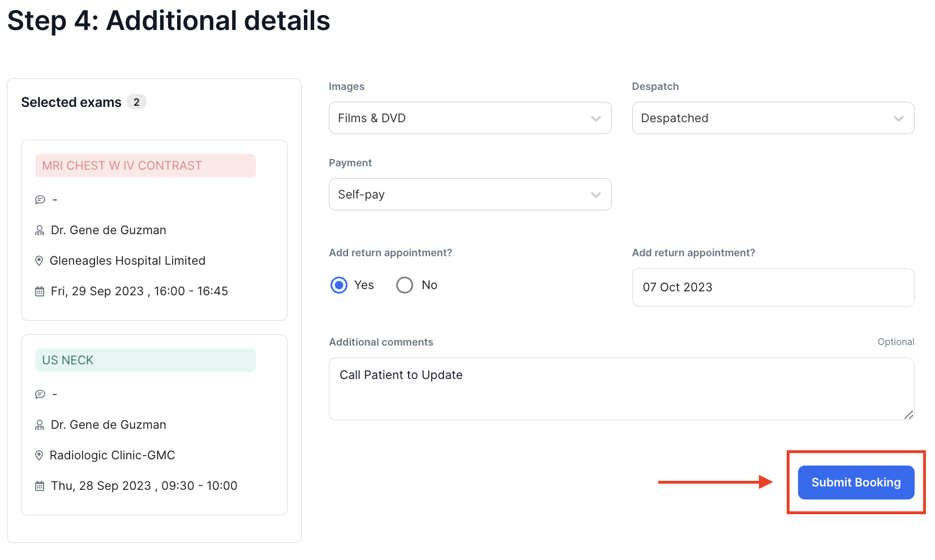935x560 pixels.
Task: Click calendar icon beside Fri, 29 Sep 2023
Action: 40,291
